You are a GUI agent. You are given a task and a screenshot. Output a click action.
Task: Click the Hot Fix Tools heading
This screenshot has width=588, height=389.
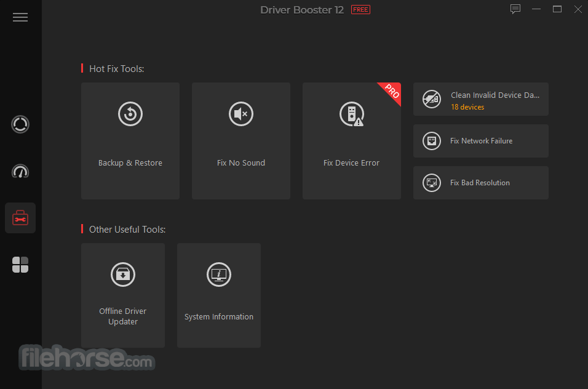(117, 69)
